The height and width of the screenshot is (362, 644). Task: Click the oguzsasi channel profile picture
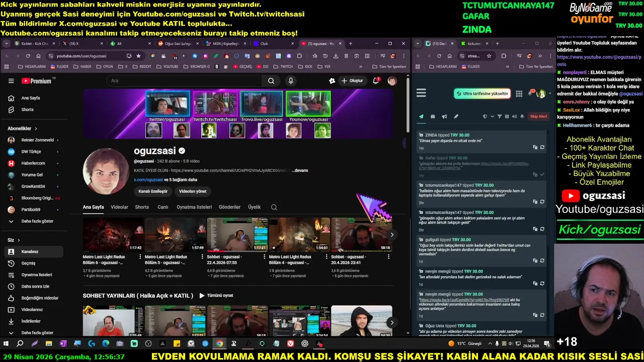pyautogui.click(x=106, y=171)
